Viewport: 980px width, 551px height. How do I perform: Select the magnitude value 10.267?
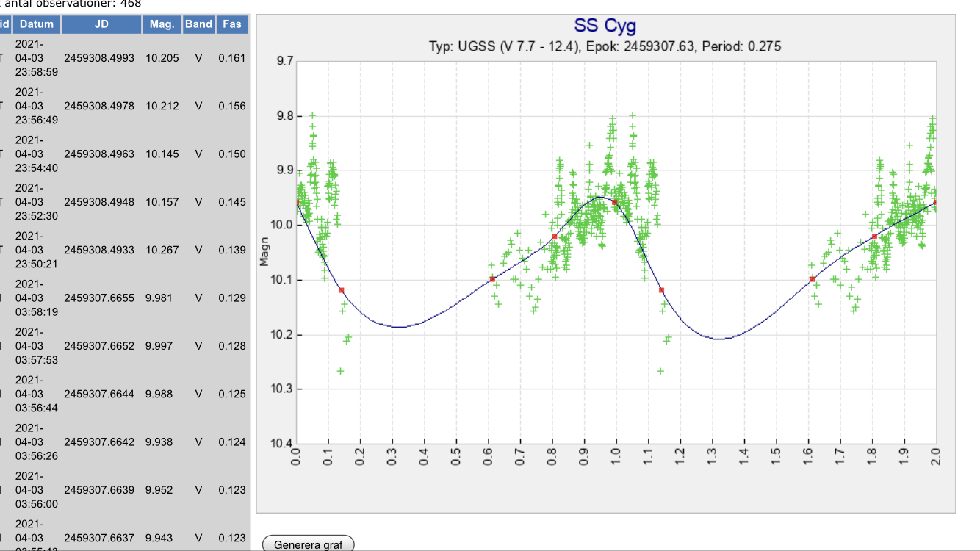[x=162, y=250]
